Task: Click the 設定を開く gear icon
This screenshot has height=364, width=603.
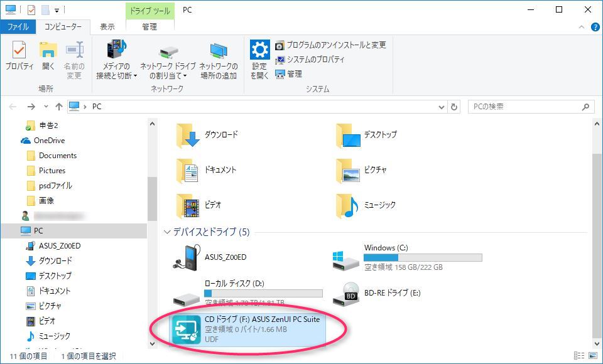Action: tap(260, 50)
